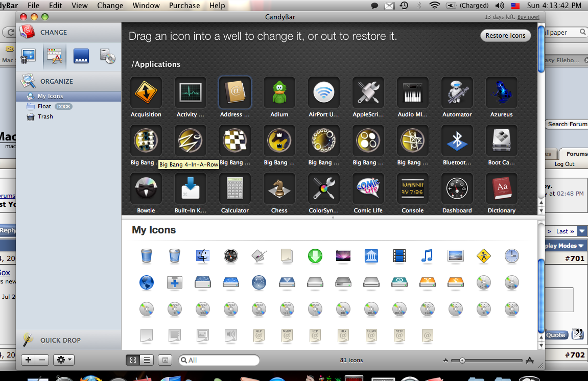
Task: Select the Address Book icon well
Action: point(235,92)
